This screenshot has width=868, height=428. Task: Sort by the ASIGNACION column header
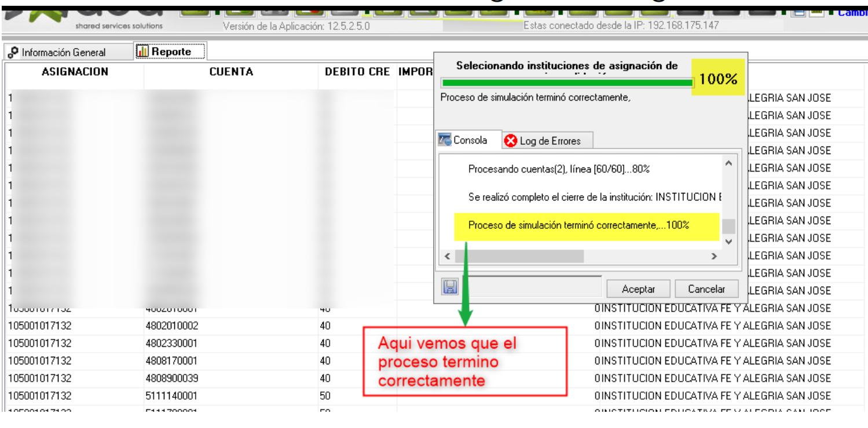(75, 72)
